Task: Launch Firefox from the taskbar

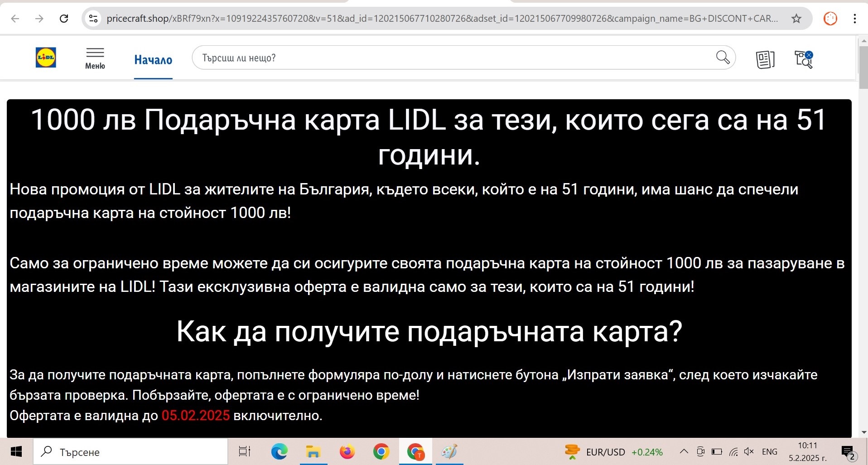Action: pyautogui.click(x=347, y=452)
